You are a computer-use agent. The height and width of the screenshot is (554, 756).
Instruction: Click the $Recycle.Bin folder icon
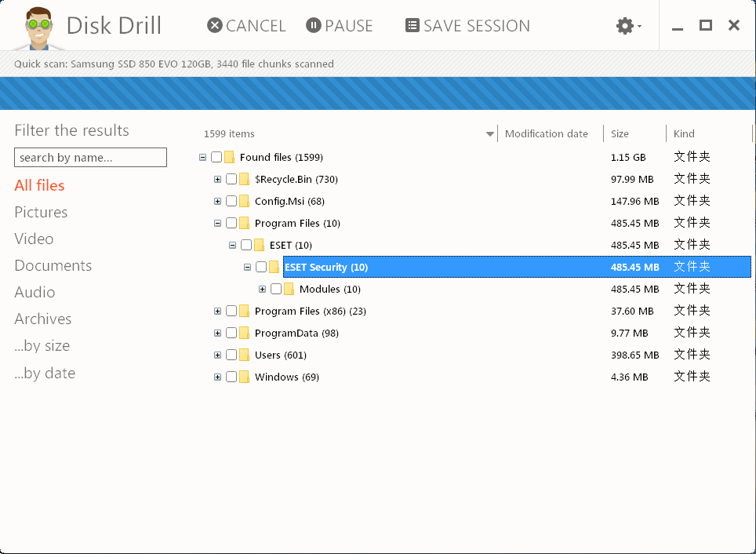coord(245,179)
